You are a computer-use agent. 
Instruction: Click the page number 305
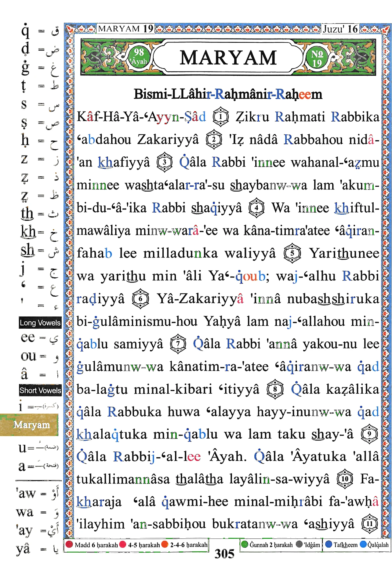point(224,554)
